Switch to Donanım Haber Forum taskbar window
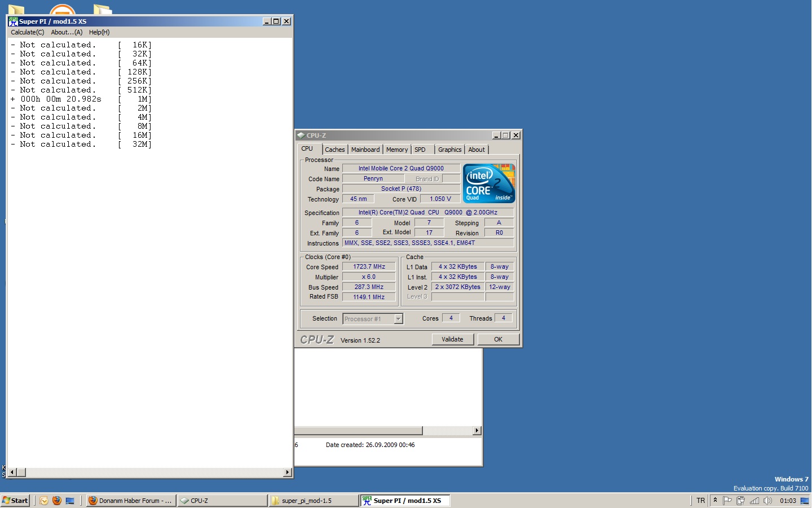This screenshot has width=812, height=508. (131, 501)
